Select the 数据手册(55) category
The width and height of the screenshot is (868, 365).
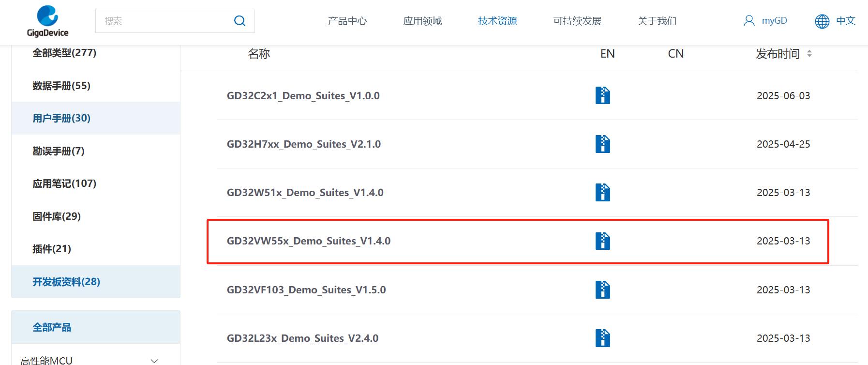tap(61, 86)
